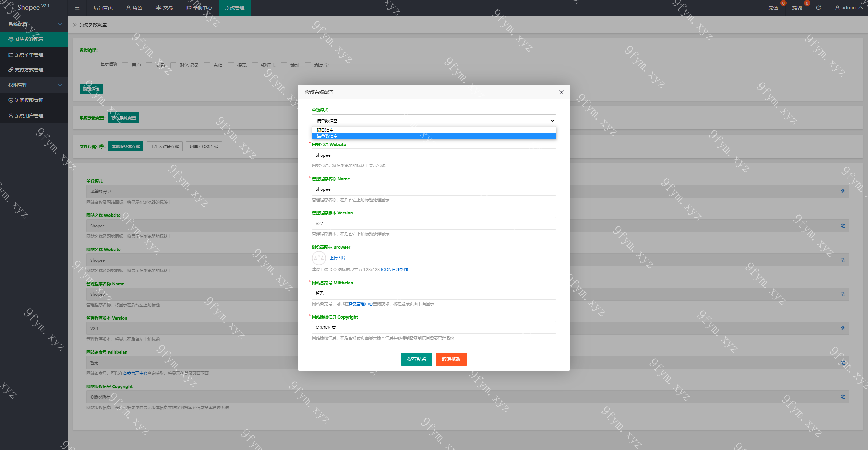Click copy icon beside second 网站名称 Website field

[x=843, y=260]
